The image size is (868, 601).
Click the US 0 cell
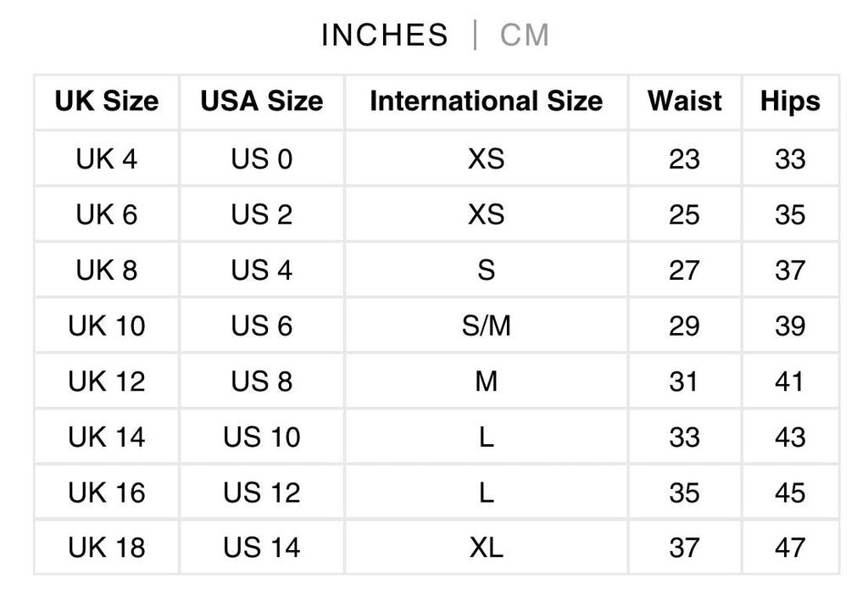coord(261,159)
